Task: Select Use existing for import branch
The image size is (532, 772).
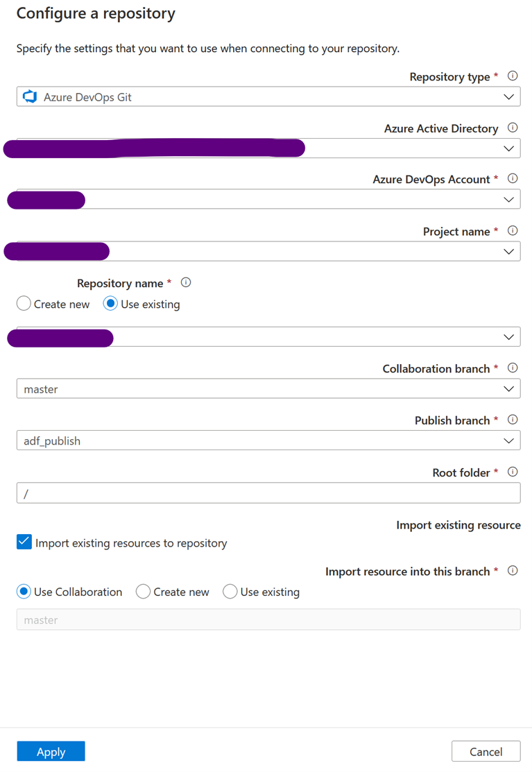Action: point(230,591)
